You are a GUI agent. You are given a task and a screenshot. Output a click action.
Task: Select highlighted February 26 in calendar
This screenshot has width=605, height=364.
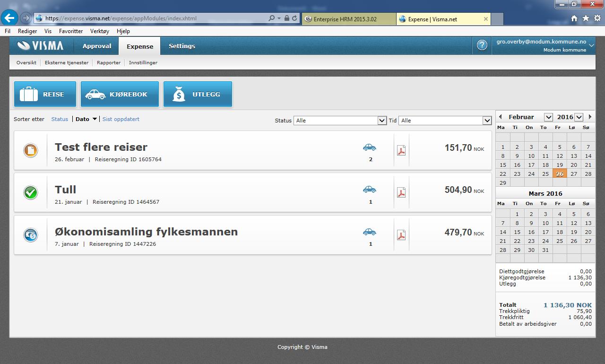coord(560,173)
